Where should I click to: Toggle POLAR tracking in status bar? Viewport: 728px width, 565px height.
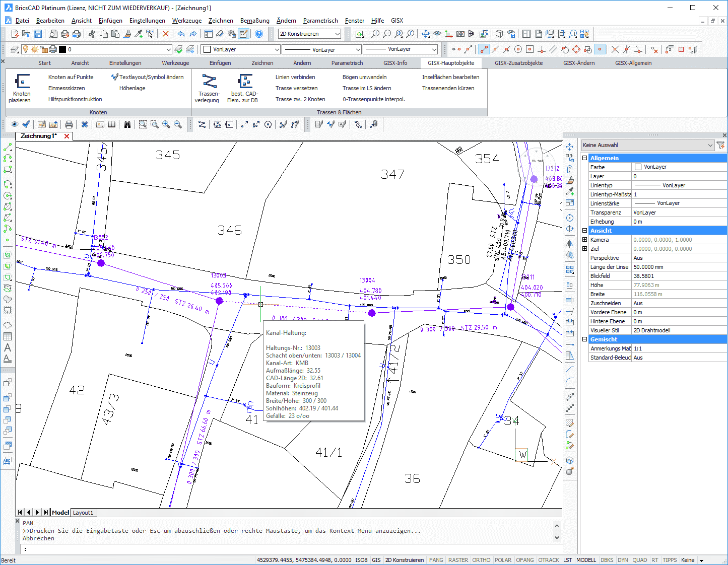503,560
